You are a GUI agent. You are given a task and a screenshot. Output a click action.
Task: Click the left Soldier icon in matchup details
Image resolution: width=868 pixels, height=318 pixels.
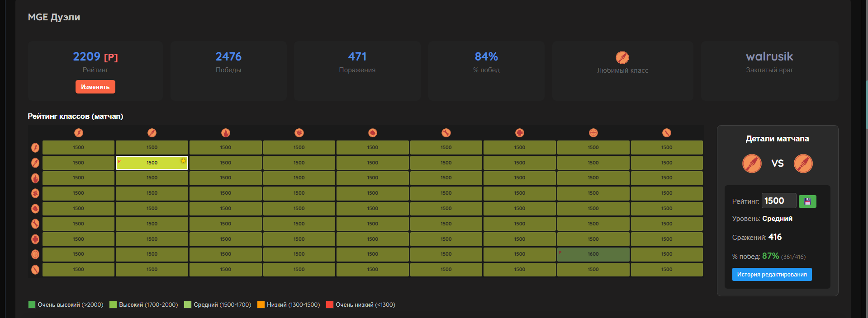pos(752,164)
